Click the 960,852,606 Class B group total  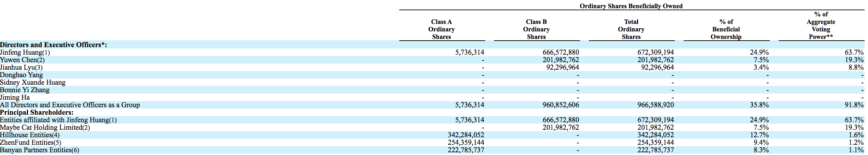[561, 105]
